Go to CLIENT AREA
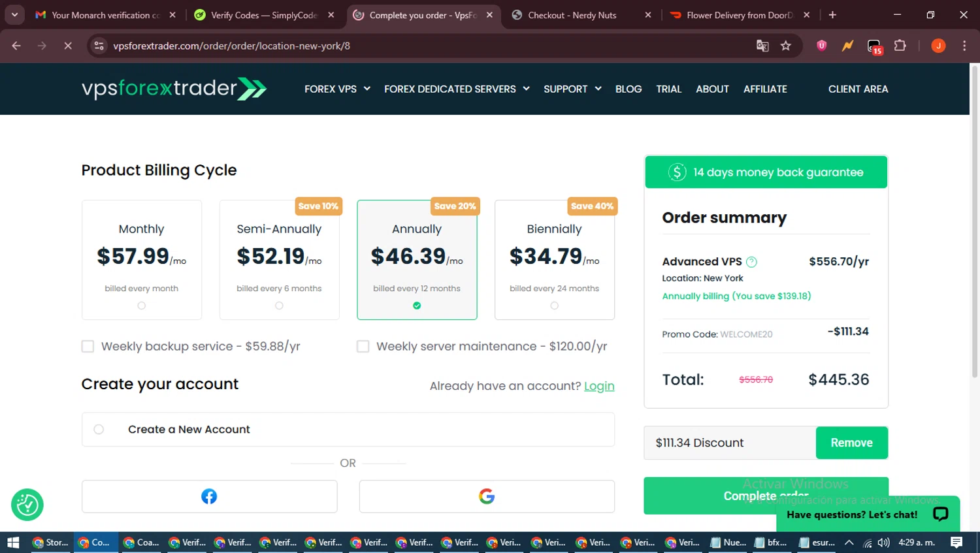The width and height of the screenshot is (980, 553). coord(858,89)
